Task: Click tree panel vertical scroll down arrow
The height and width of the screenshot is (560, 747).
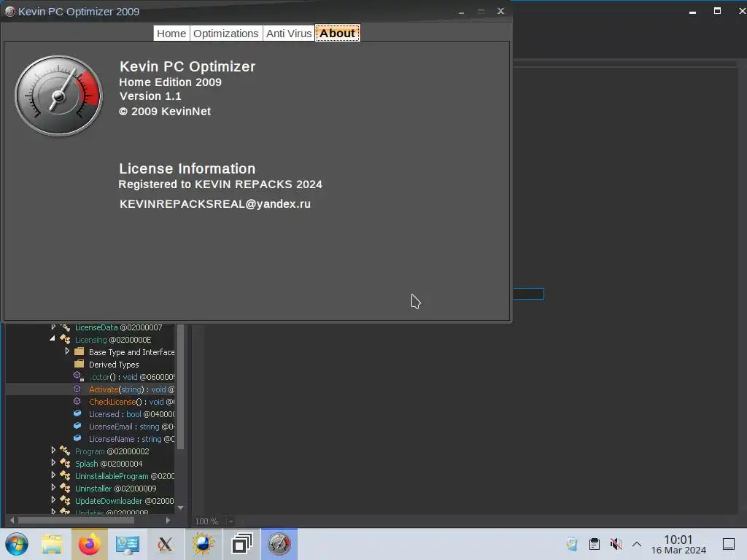Action: [181, 508]
